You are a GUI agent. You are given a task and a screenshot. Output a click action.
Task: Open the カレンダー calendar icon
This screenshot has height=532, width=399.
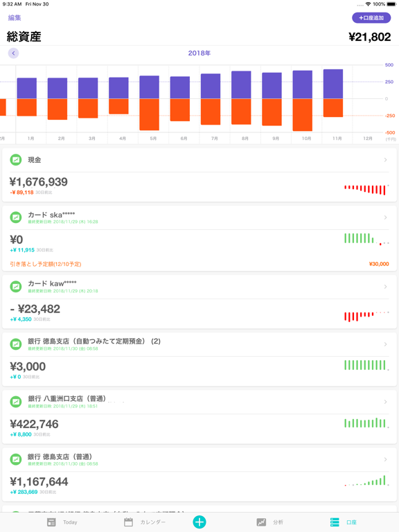128,522
